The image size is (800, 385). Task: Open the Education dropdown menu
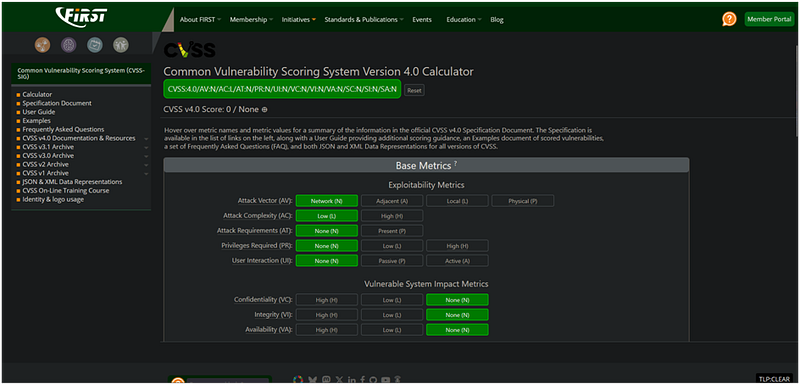(464, 19)
